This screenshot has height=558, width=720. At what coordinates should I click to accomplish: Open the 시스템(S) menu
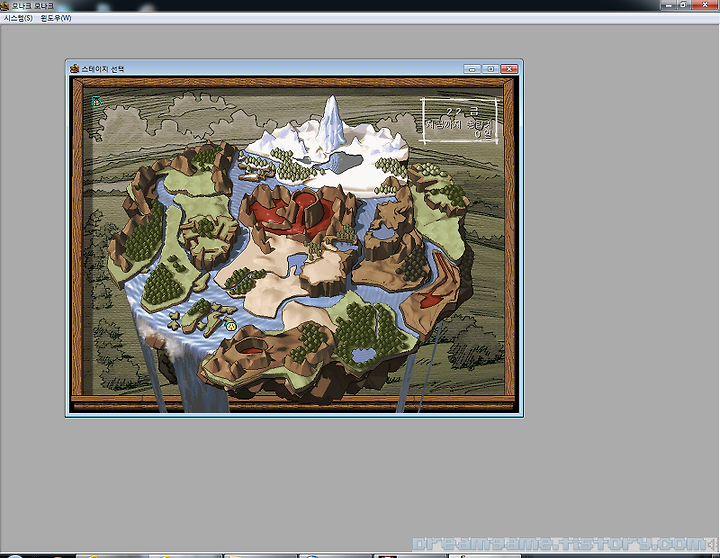pos(18,18)
